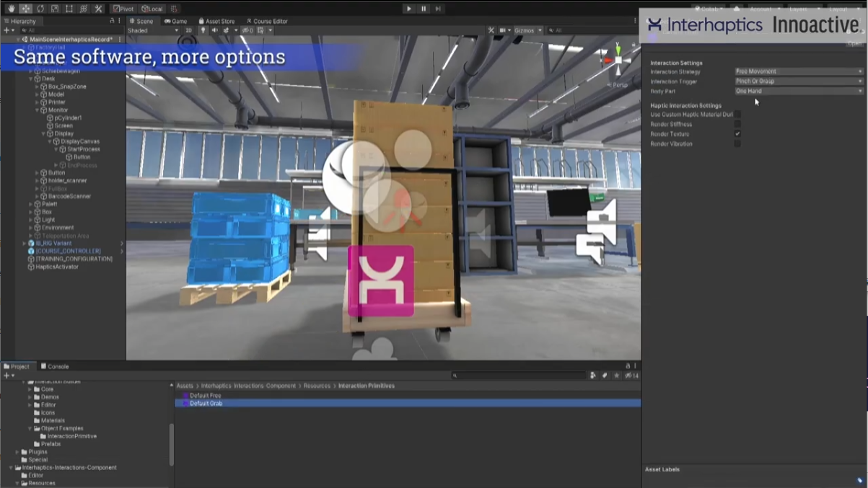
Task: Toggle hidden objects visibility counter
Action: coord(247,30)
